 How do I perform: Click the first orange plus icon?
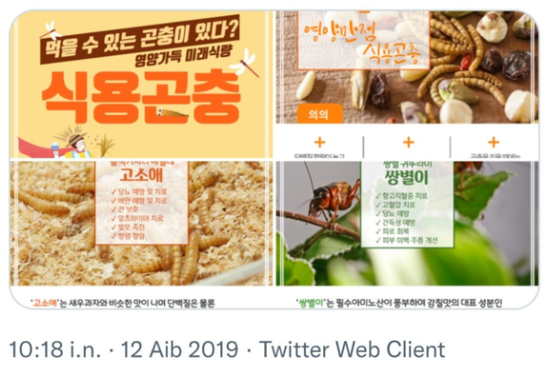click(319, 142)
